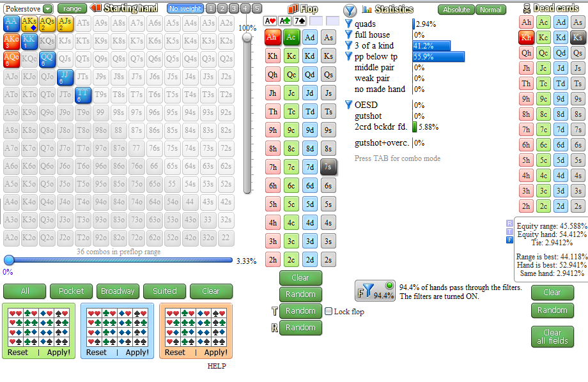Image resolution: width=588 pixels, height=382 pixels.
Task: Generate a Random turn card (T)
Action: (x=300, y=311)
